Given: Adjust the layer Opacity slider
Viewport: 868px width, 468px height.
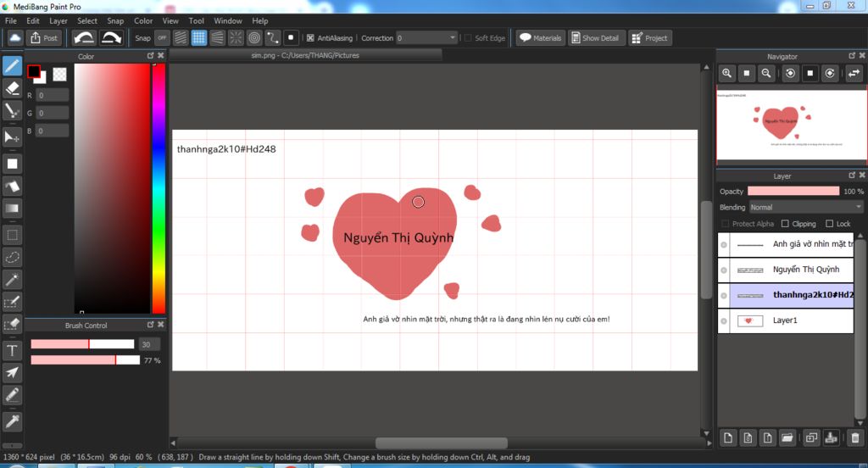Looking at the screenshot, I should coord(793,191).
